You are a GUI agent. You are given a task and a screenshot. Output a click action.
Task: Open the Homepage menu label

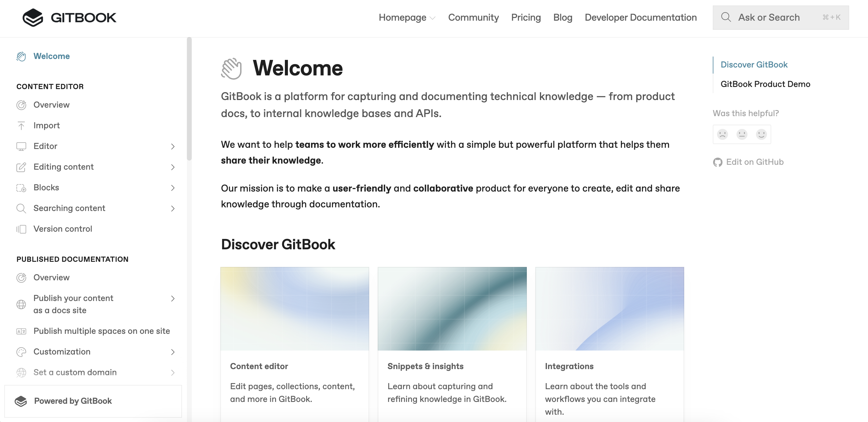pyautogui.click(x=402, y=17)
